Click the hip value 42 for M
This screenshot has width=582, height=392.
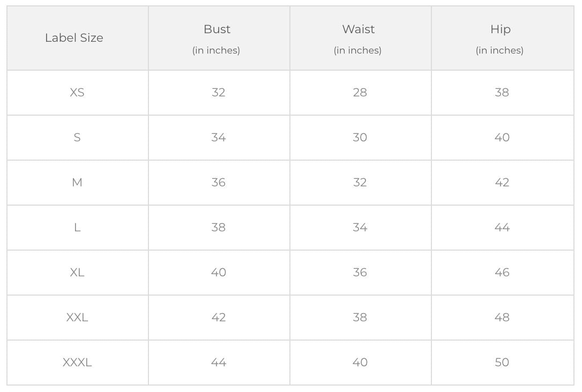click(x=502, y=183)
